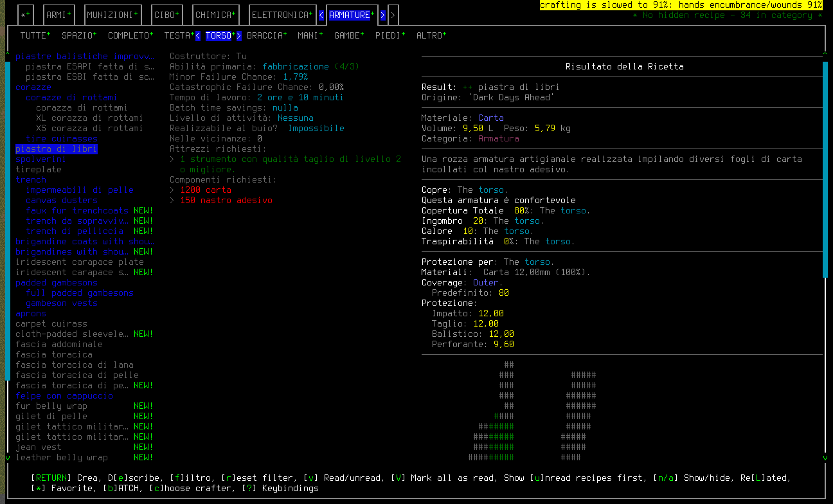This screenshot has height=504, width=833.
Task: Open the ALTRO subcategory
Action: pyautogui.click(x=431, y=35)
